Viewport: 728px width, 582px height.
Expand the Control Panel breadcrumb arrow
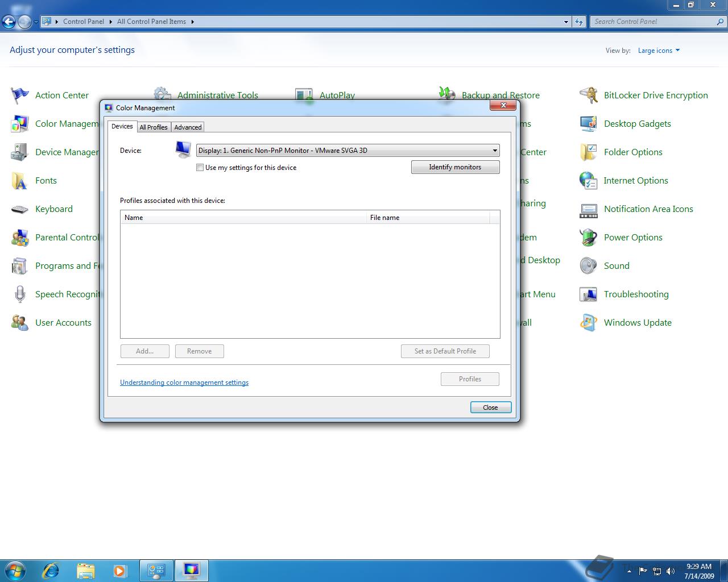point(110,22)
